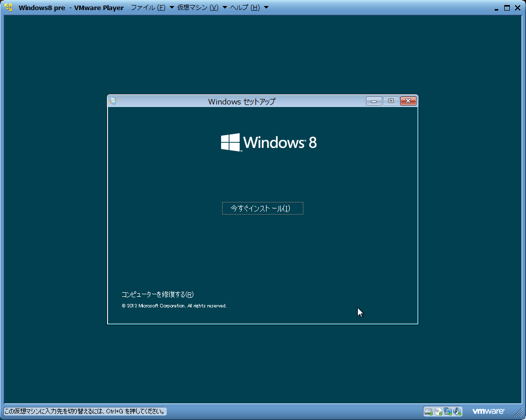Expand the arrow next to ヘルプ (H)
This screenshot has width=526, height=420.
(267, 8)
